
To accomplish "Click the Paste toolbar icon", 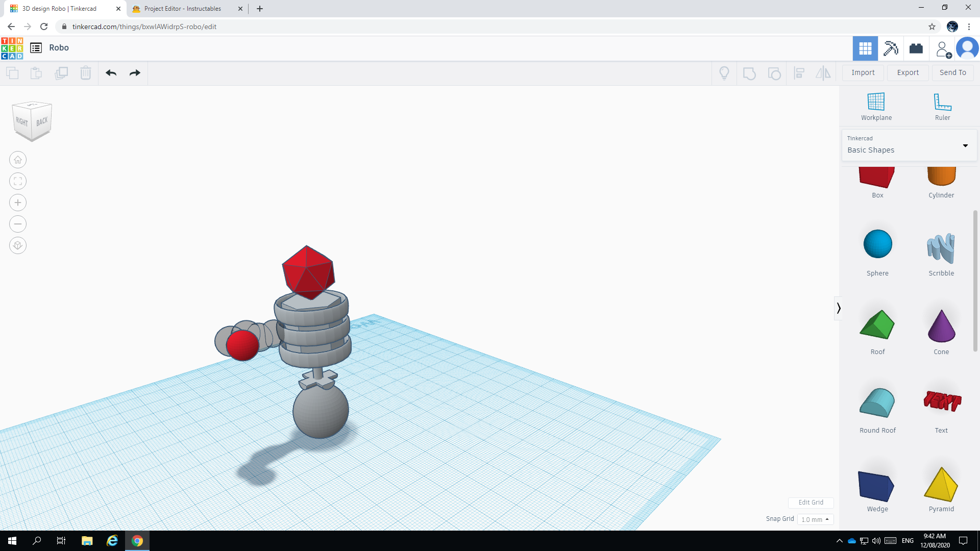I will (36, 73).
